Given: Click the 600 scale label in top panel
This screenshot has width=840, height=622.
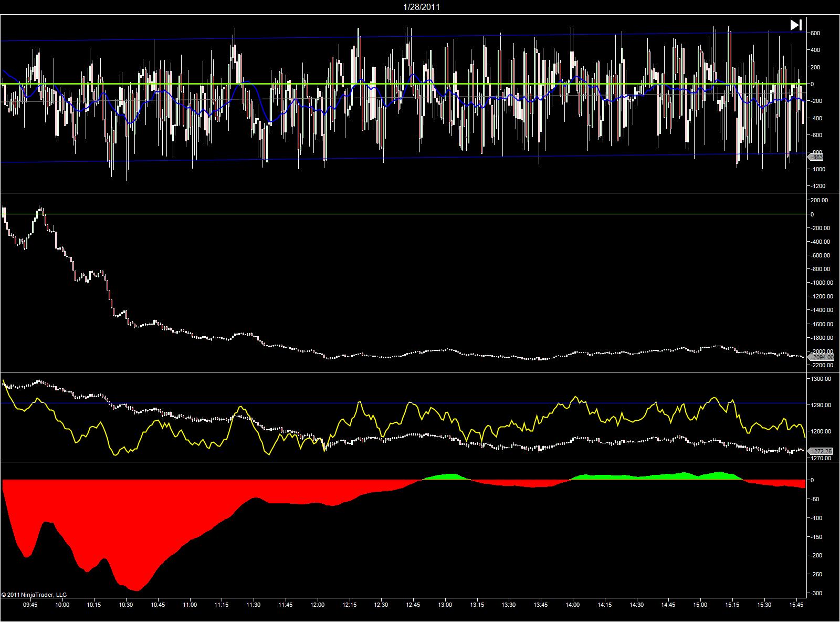Looking at the screenshot, I should tap(815, 33).
